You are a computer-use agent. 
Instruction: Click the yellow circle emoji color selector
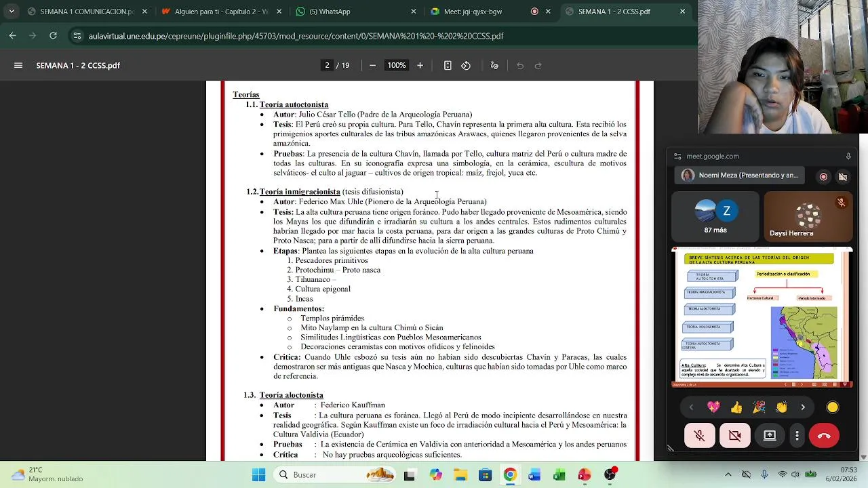[832, 407]
